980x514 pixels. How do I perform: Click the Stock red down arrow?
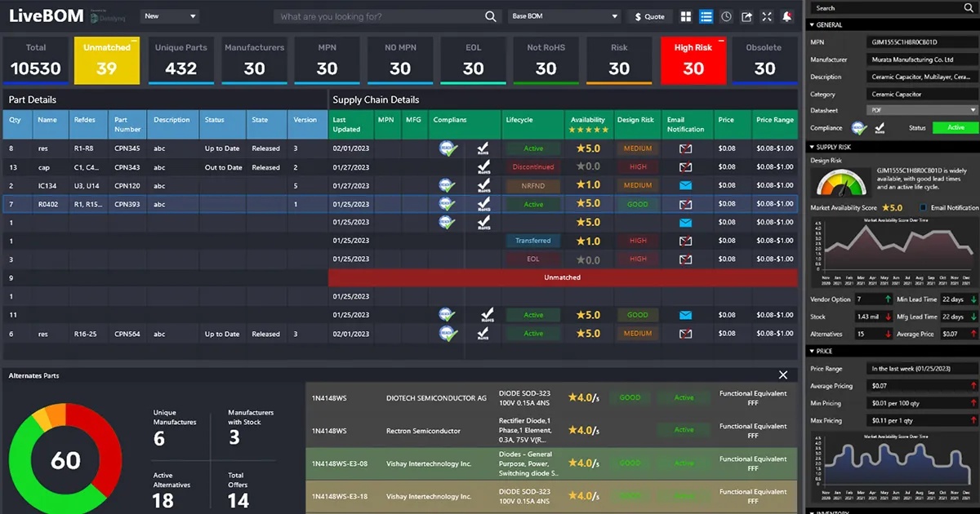tap(888, 317)
